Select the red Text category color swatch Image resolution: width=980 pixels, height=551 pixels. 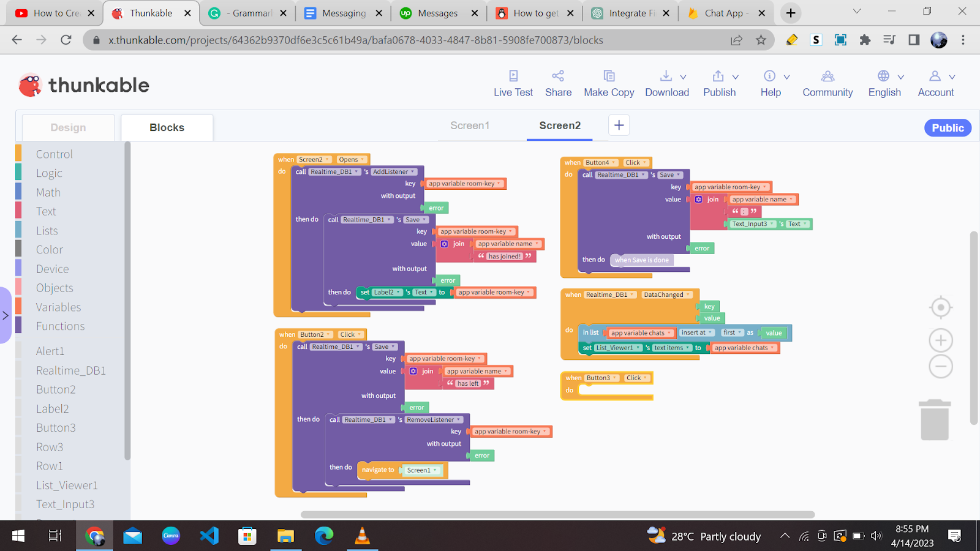pos(18,211)
